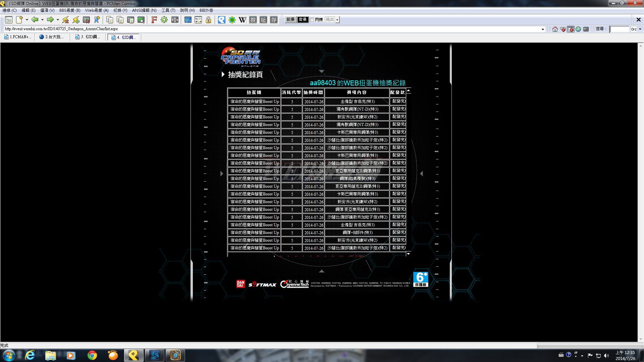Click the 送出 send button

[330, 20]
